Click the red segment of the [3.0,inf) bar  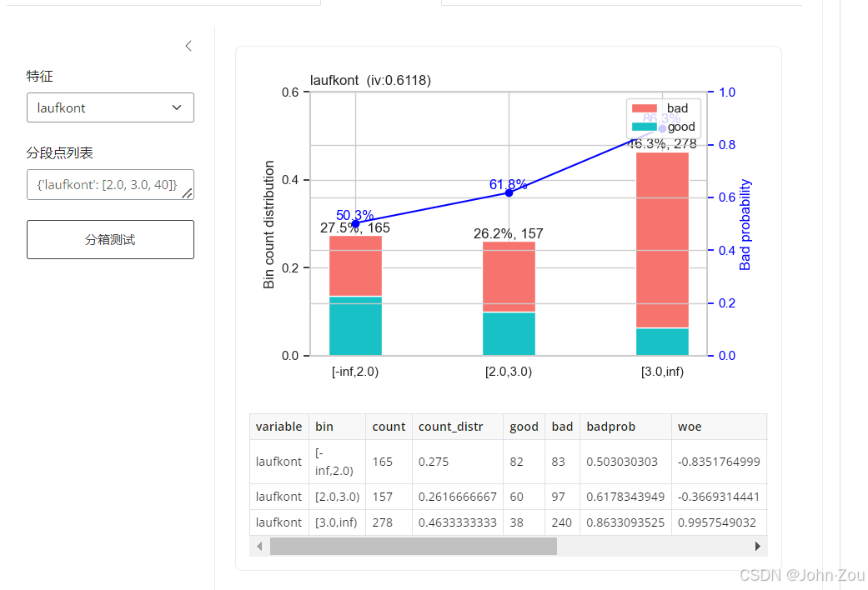(662, 240)
